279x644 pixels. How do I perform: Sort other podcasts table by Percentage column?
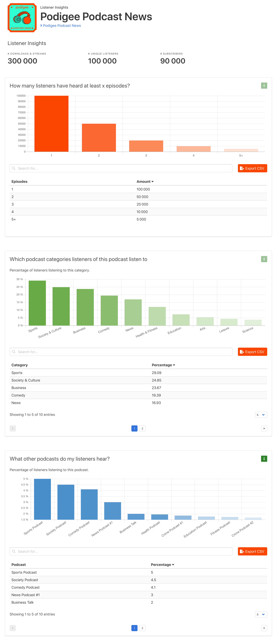click(x=162, y=565)
